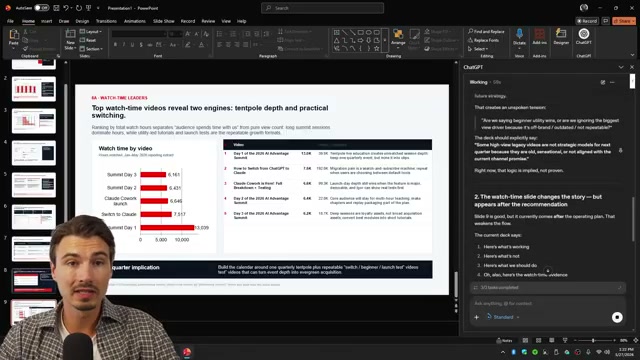640x360 pixels.
Task: Click the Font Color swatch
Action: [201, 44]
